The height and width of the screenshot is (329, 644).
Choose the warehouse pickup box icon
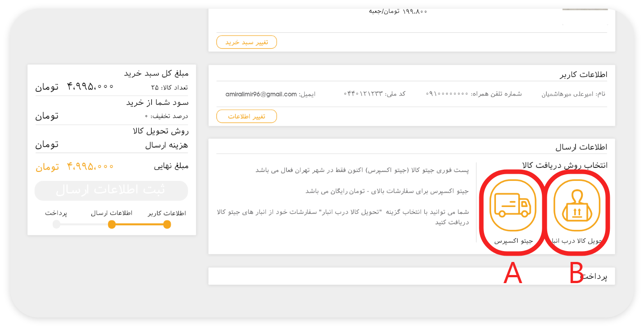pos(576,206)
